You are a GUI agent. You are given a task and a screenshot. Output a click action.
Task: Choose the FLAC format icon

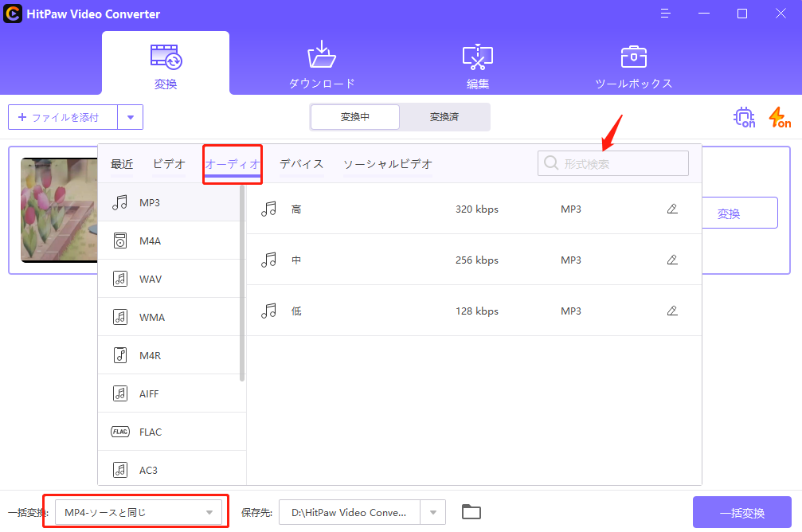120,432
